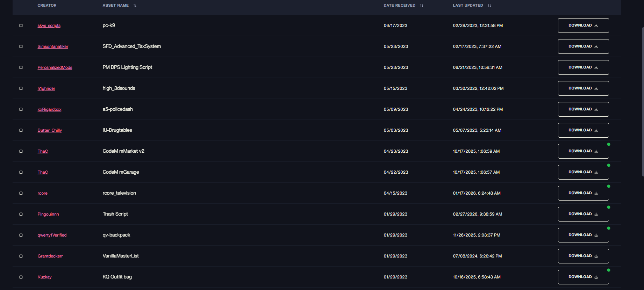Image resolution: width=644 pixels, height=290 pixels.
Task: Visit rcore creator profile
Action: [43, 193]
